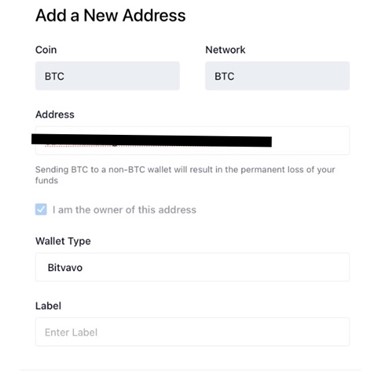
Task: Open the Wallet Type dropdown showing Bitvavo
Action: [x=192, y=267]
